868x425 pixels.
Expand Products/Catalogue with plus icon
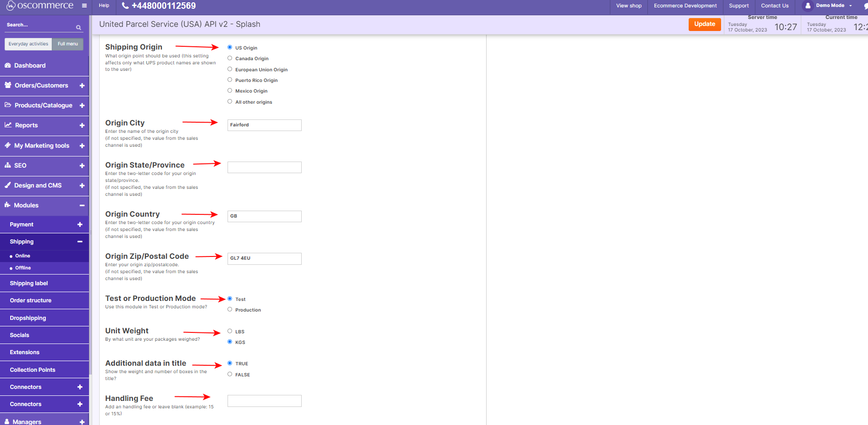82,106
